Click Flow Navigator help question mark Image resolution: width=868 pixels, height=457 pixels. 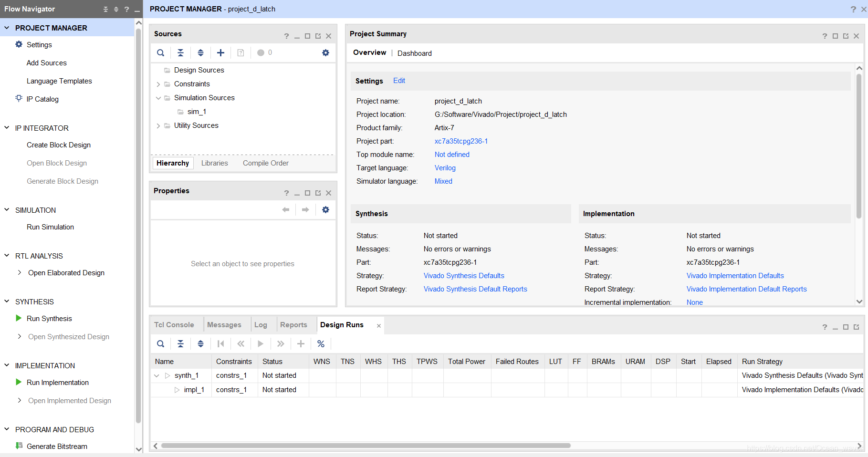click(x=126, y=9)
